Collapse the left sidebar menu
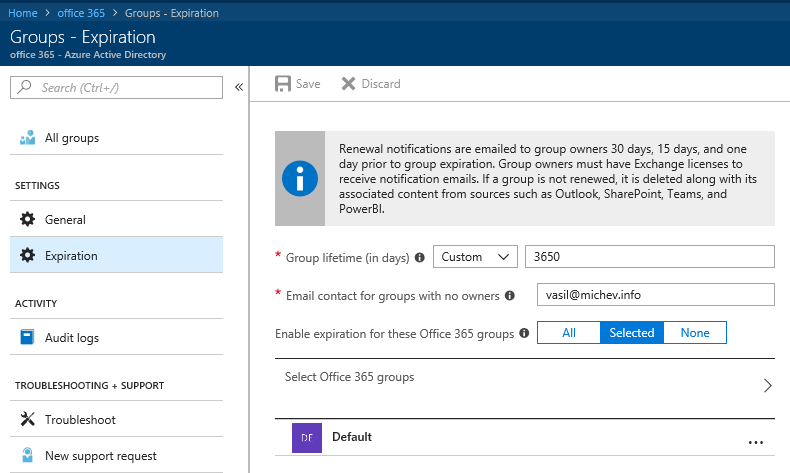Image resolution: width=790 pixels, height=473 pixels. click(x=239, y=88)
